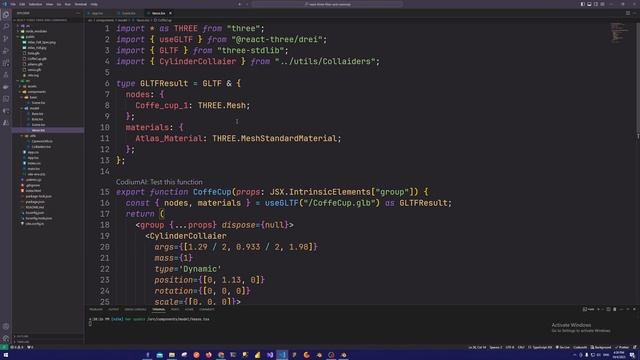
Task: Click trash icon to kill terminal
Action: pos(615,309)
